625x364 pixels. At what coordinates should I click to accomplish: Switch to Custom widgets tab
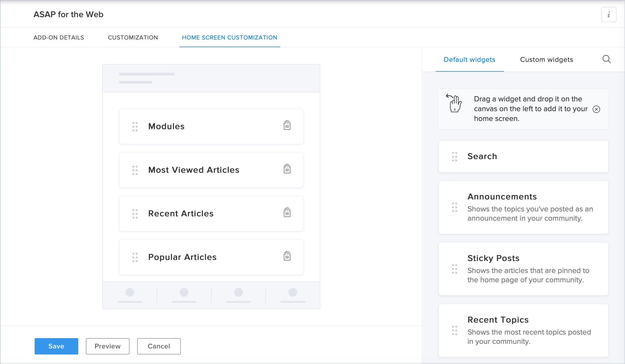546,60
